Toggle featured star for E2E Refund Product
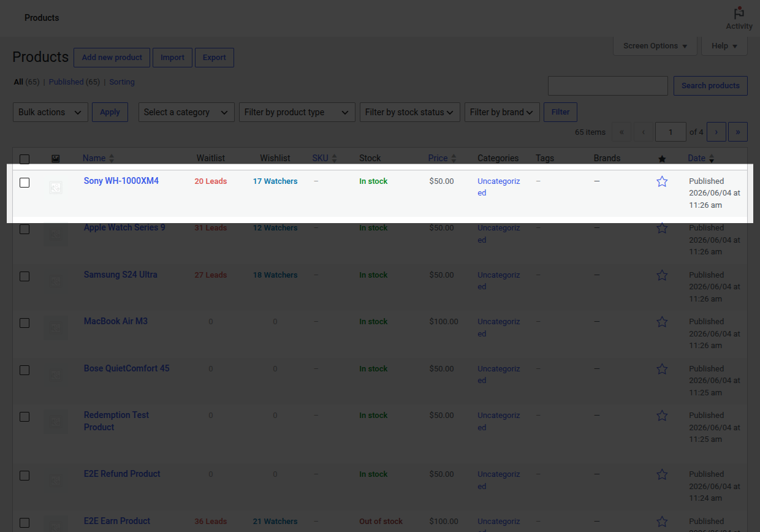 [662, 474]
